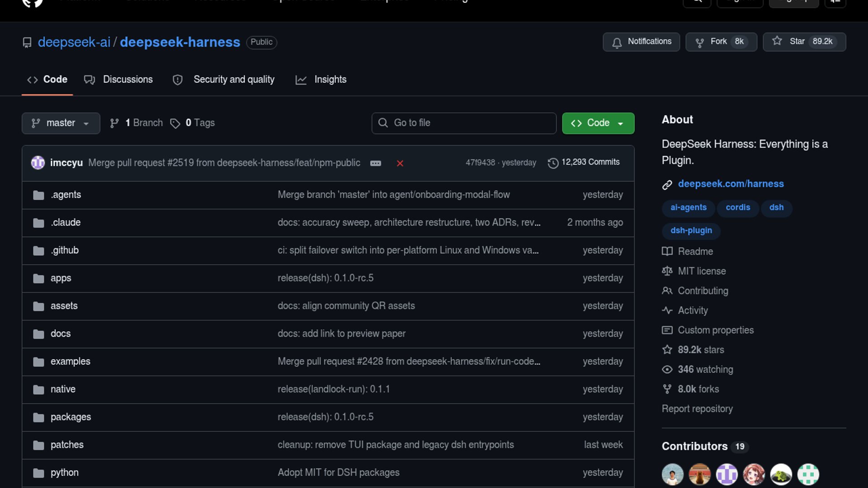Open 'release(landlock-run): 0.1.1' commit message
Image resolution: width=868 pixels, height=488 pixels.
(x=334, y=389)
